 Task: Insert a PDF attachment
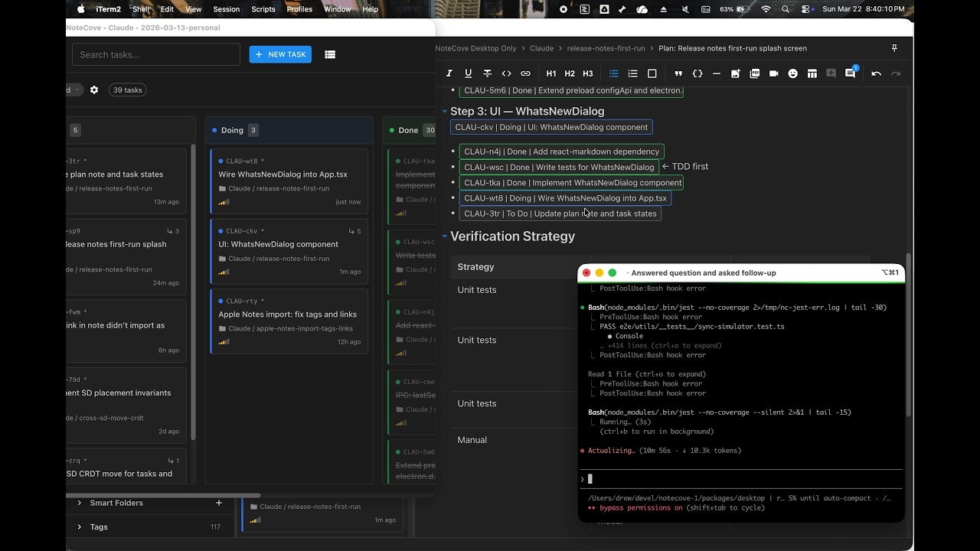tap(755, 73)
